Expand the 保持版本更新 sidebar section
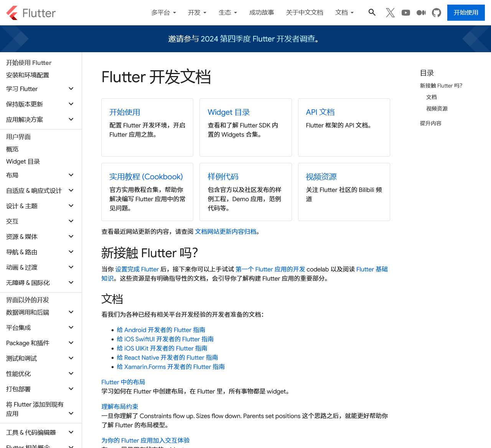 (40, 104)
